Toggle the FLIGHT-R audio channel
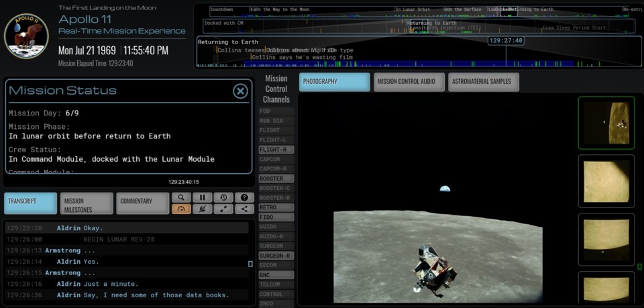644x308 pixels. point(276,150)
